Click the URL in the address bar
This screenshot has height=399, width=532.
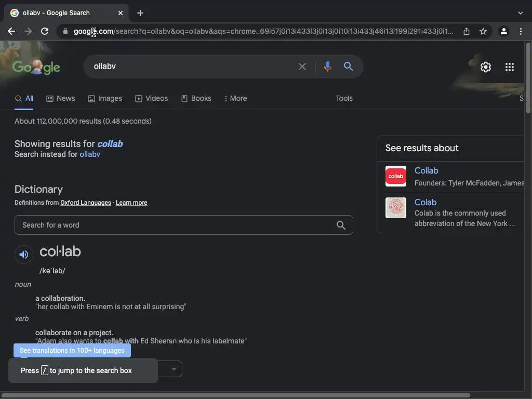(263, 31)
